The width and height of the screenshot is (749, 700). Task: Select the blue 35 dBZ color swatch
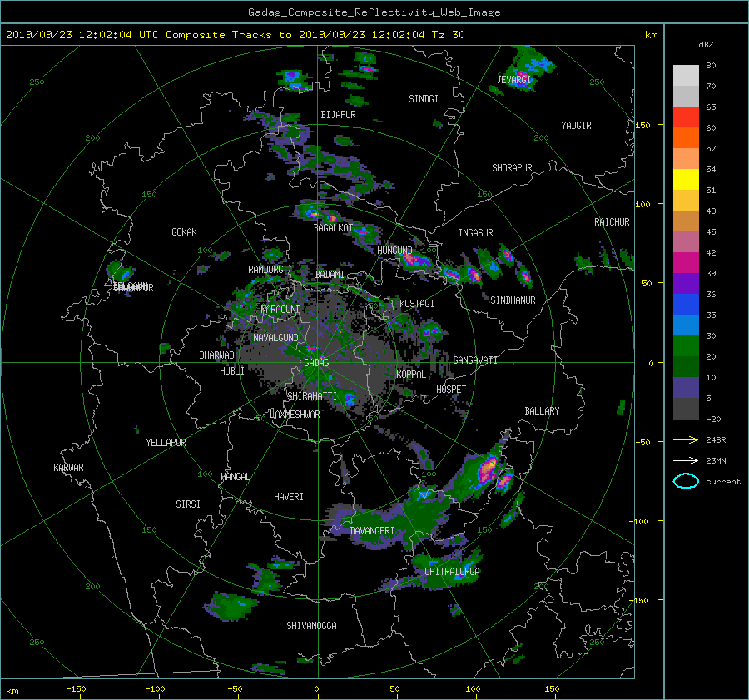pyautogui.click(x=686, y=305)
